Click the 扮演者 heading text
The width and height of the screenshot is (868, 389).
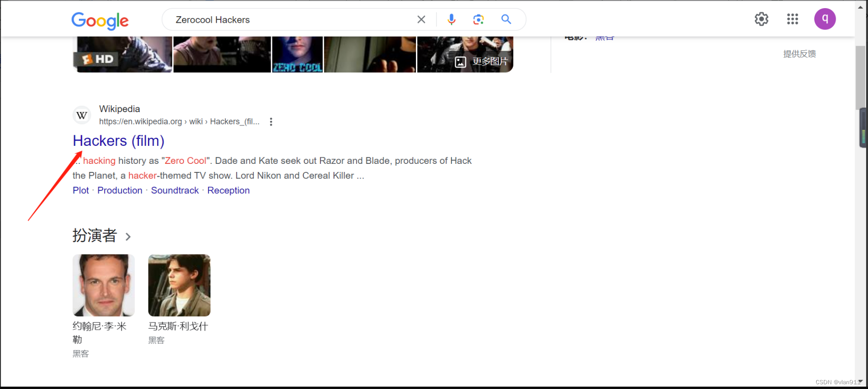95,236
